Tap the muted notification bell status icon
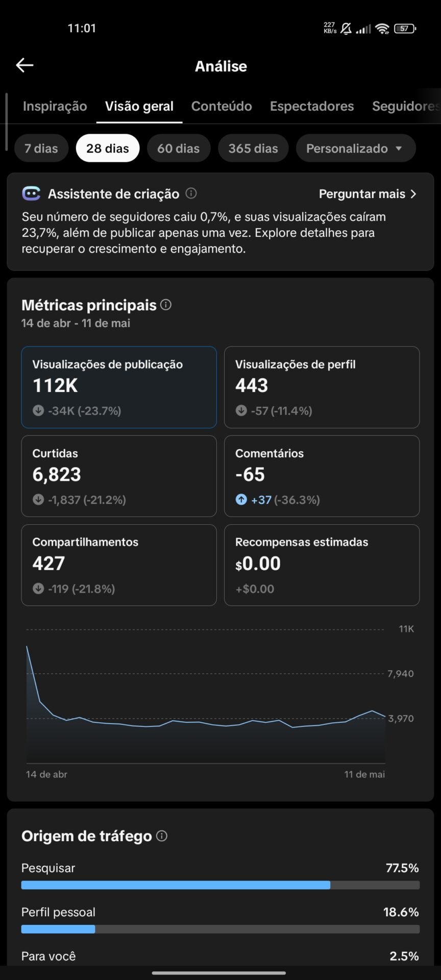This screenshot has height=980, width=441. point(346,29)
